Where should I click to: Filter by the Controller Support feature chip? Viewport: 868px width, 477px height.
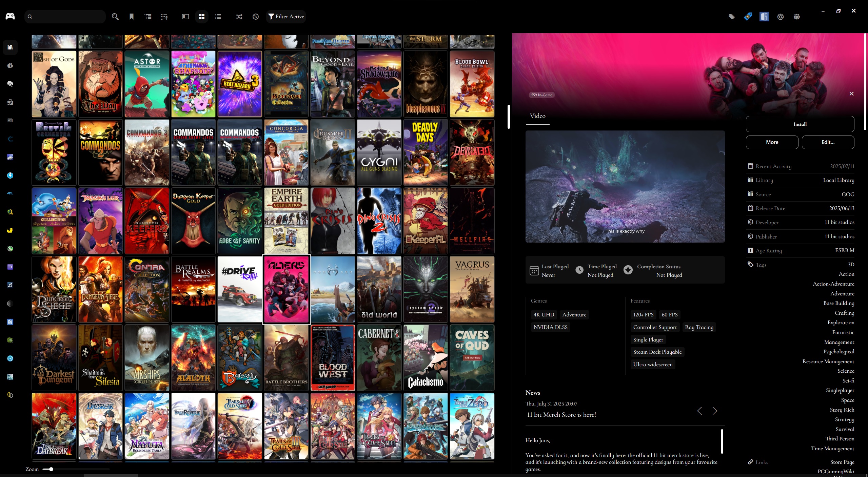pos(655,327)
